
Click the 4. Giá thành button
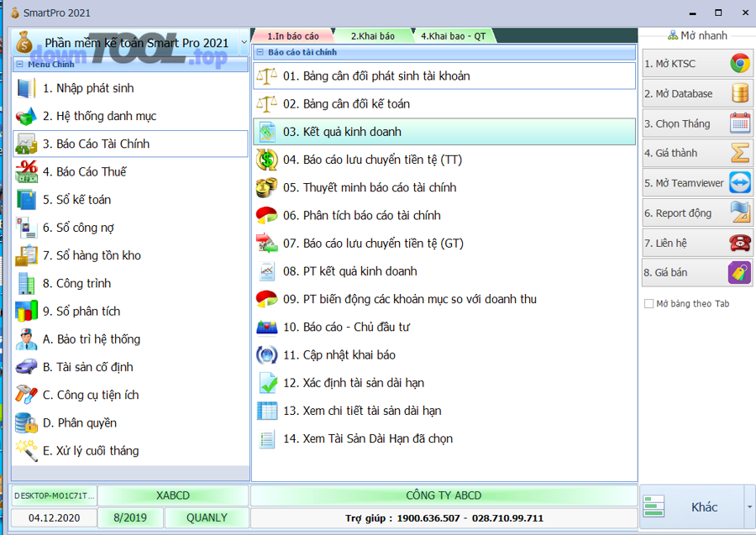pos(698,153)
